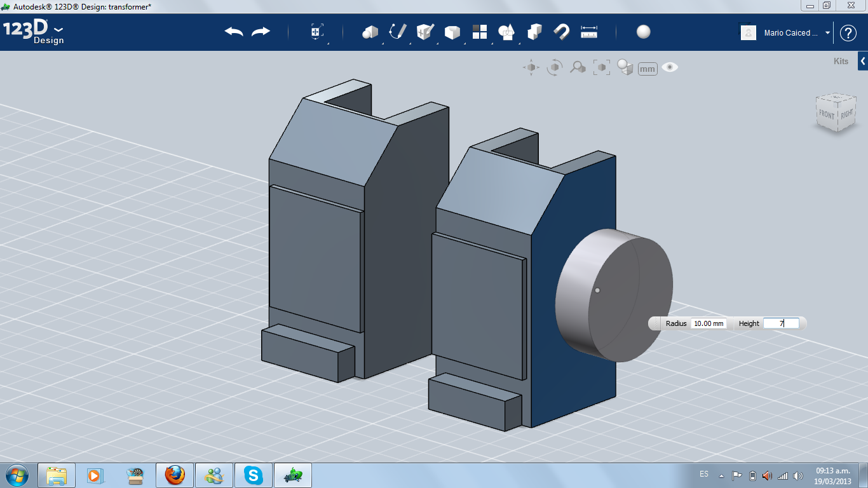Image resolution: width=868 pixels, height=488 pixels.
Task: Select the Zoom magnifier tool
Action: (x=578, y=67)
